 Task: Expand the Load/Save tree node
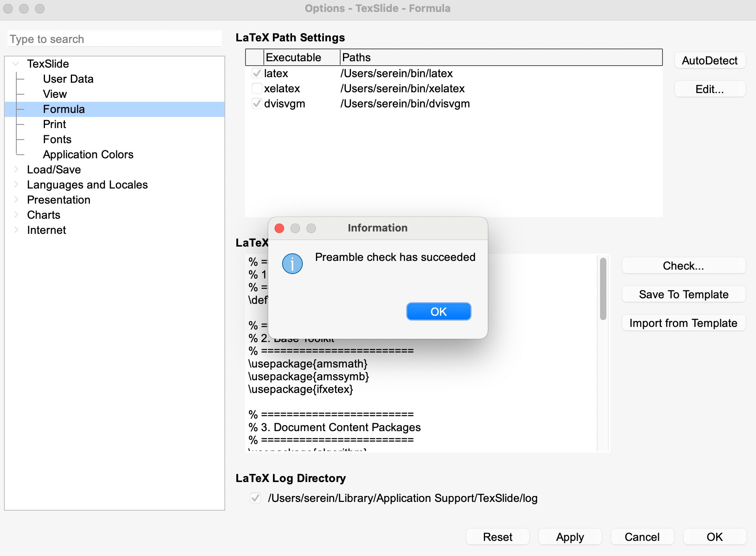(16, 169)
